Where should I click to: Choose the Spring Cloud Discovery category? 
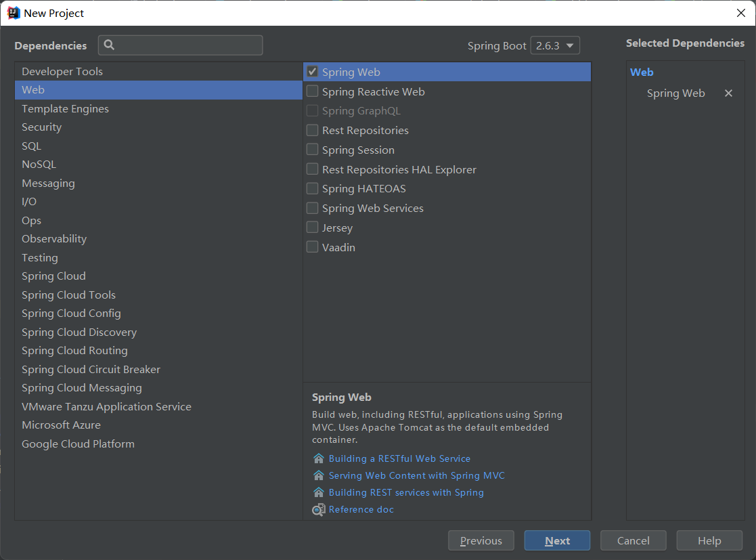tap(79, 332)
